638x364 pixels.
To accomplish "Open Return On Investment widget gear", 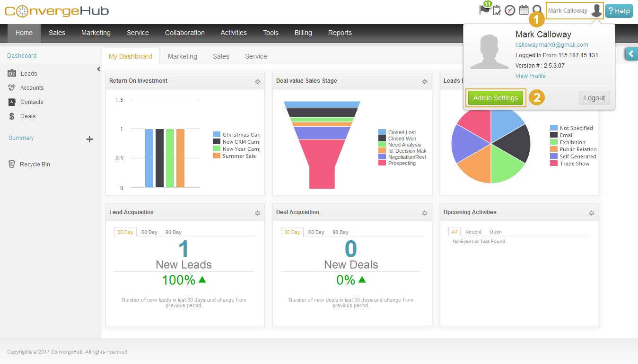I will tap(258, 81).
